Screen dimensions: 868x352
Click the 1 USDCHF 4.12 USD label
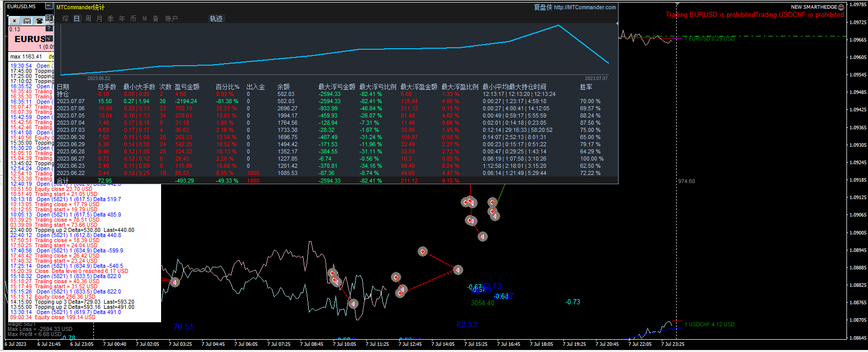pos(709,324)
